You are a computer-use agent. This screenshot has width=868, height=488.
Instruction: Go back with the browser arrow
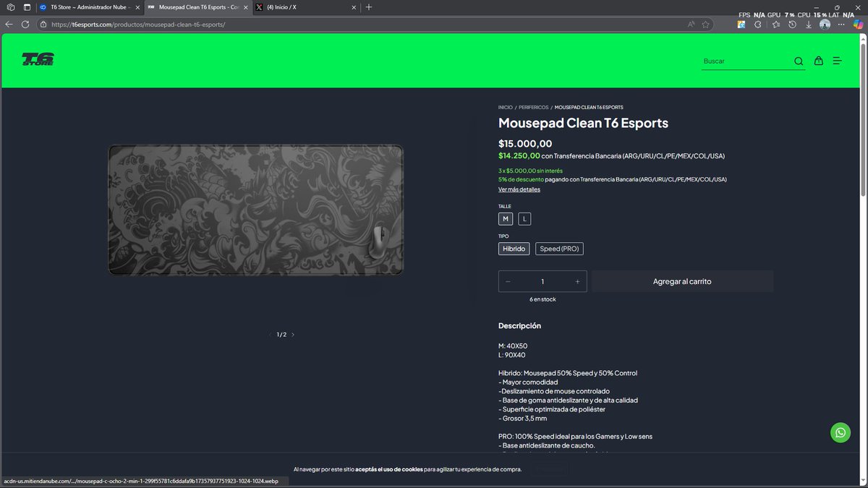[9, 24]
